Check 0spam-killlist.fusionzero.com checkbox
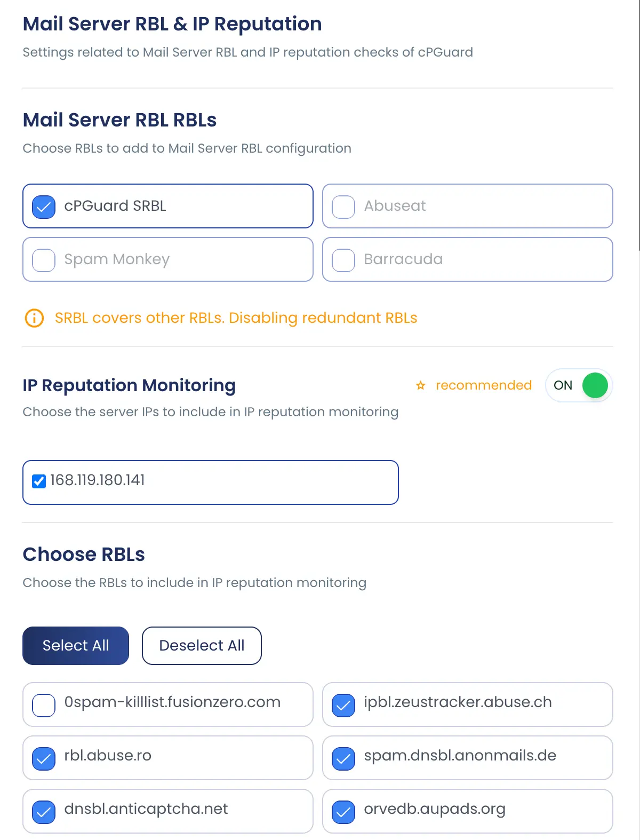This screenshot has width=640, height=840. pyautogui.click(x=44, y=705)
